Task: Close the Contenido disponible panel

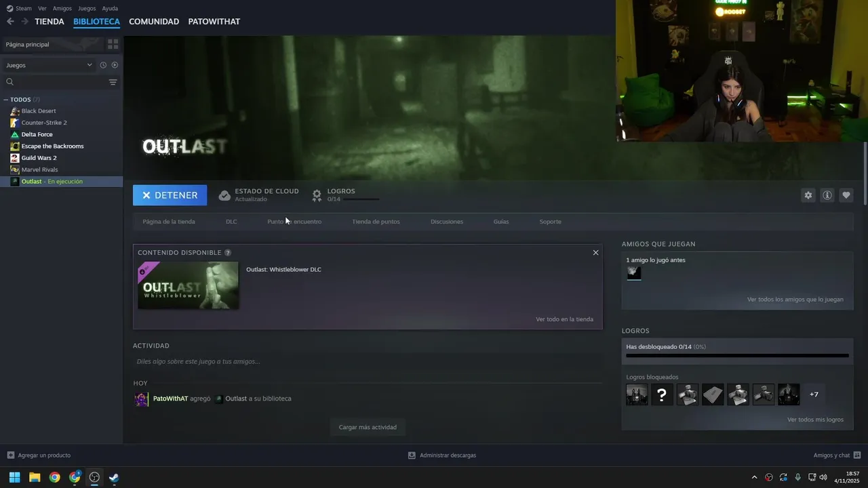Action: click(595, 253)
